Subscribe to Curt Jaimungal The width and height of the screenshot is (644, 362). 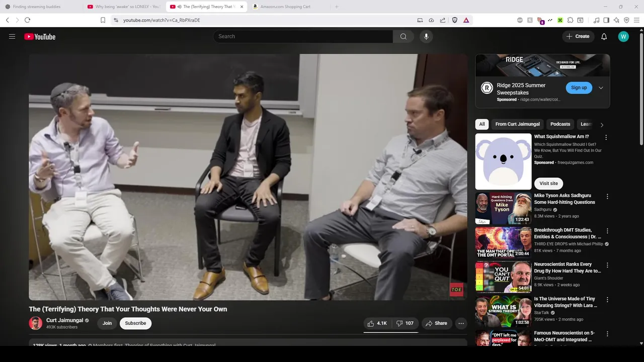tap(135, 323)
